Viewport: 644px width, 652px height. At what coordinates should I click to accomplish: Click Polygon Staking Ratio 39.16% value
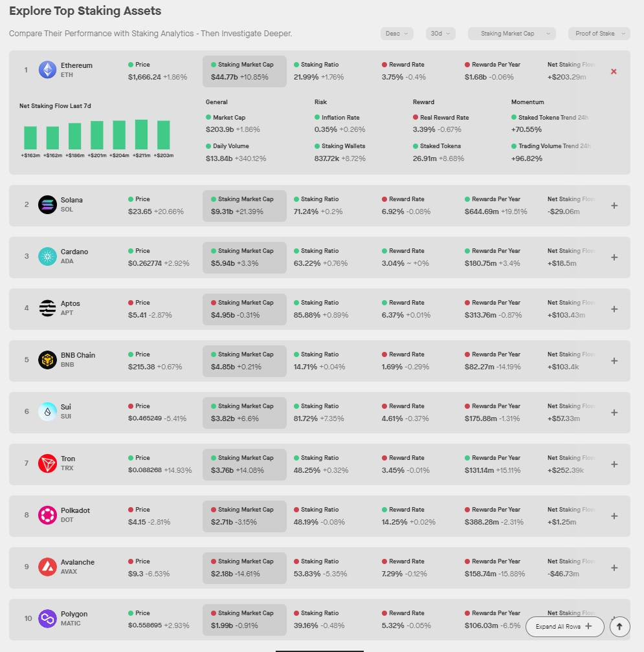[305, 625]
